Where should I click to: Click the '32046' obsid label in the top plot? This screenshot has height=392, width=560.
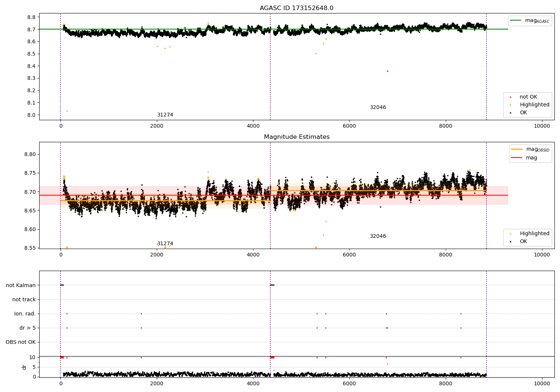(378, 108)
